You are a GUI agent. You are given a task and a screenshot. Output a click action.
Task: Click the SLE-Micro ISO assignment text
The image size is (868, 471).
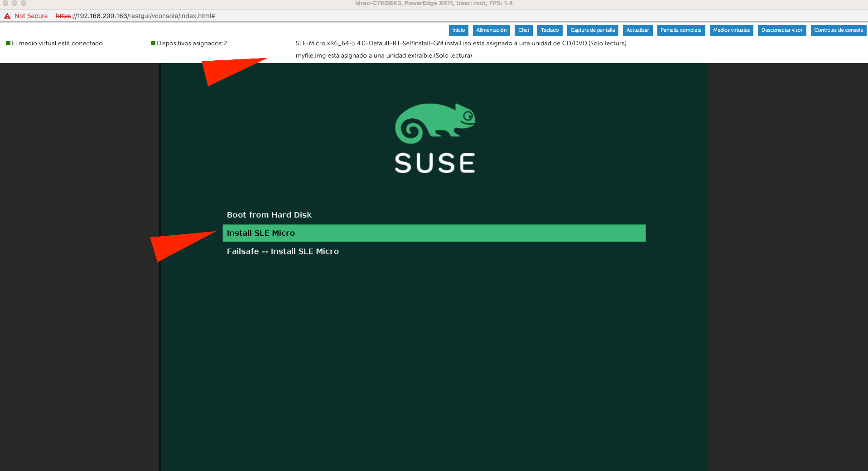point(461,44)
